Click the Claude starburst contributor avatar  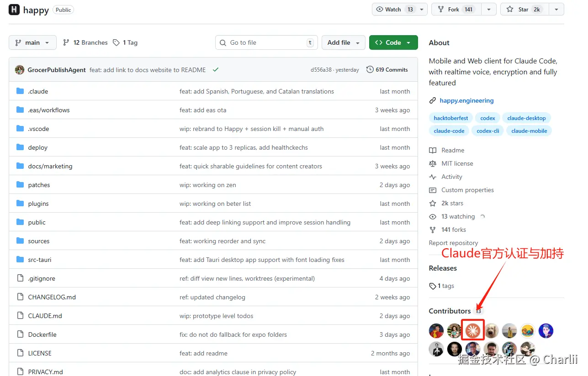tap(472, 330)
